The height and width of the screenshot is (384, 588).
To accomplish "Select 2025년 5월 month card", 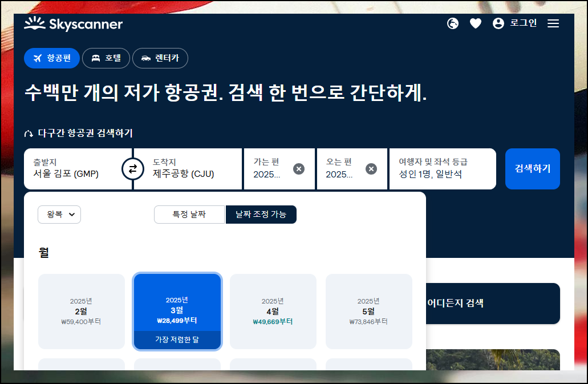I will [369, 311].
